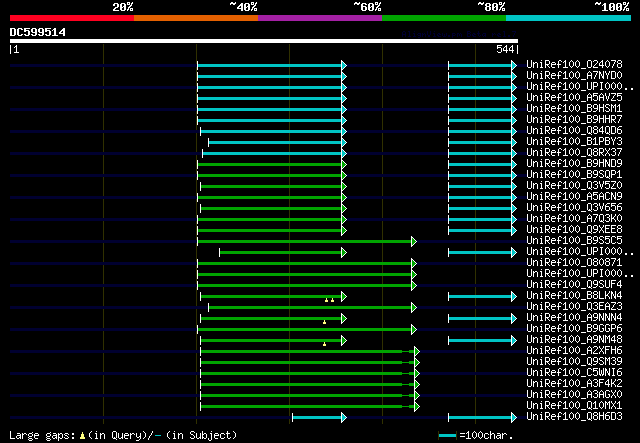Select hit label UniRef100_Q10MX1

574,405
